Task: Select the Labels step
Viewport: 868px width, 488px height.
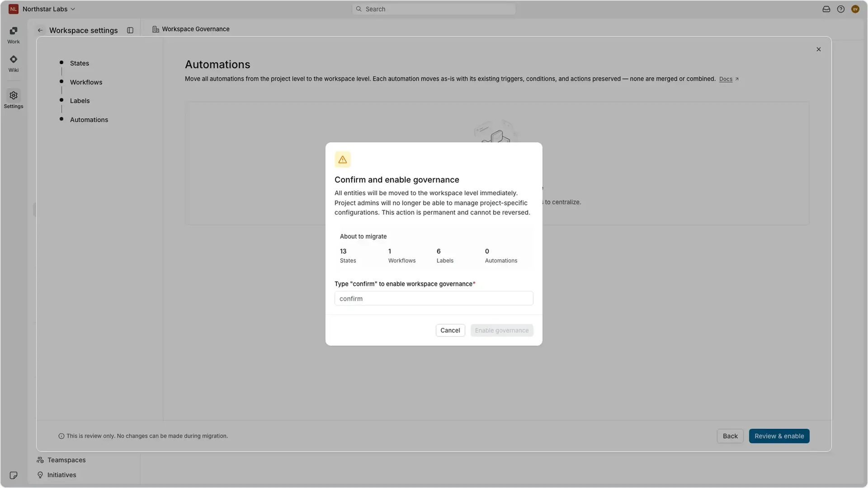Action: tap(80, 101)
